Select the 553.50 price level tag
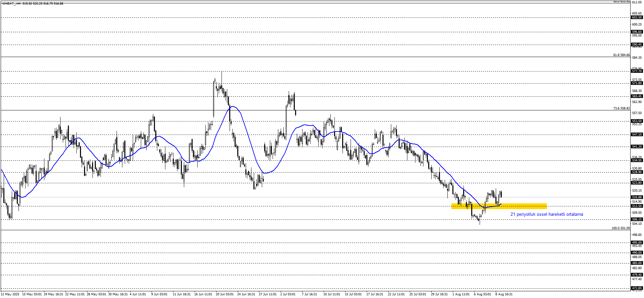 (637, 121)
